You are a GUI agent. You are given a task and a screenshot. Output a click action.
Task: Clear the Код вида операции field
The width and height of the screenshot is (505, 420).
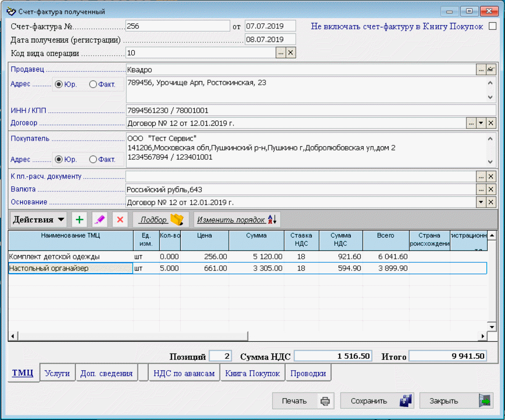tap(291, 53)
